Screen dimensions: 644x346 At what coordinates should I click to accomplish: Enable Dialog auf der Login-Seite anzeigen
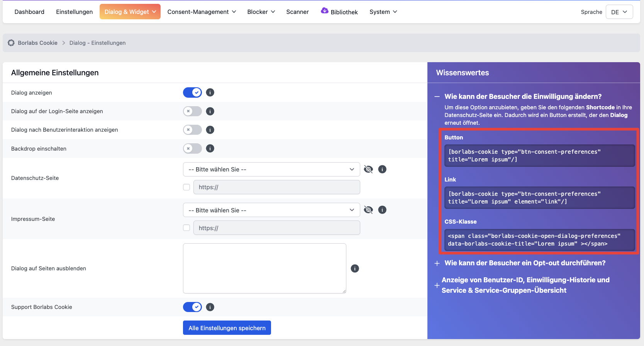click(x=192, y=111)
